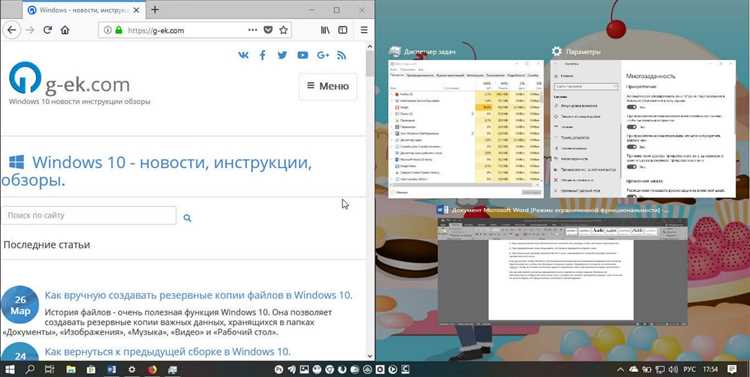
Task: Expand hidden tray icons chevron
Action: pos(620,369)
